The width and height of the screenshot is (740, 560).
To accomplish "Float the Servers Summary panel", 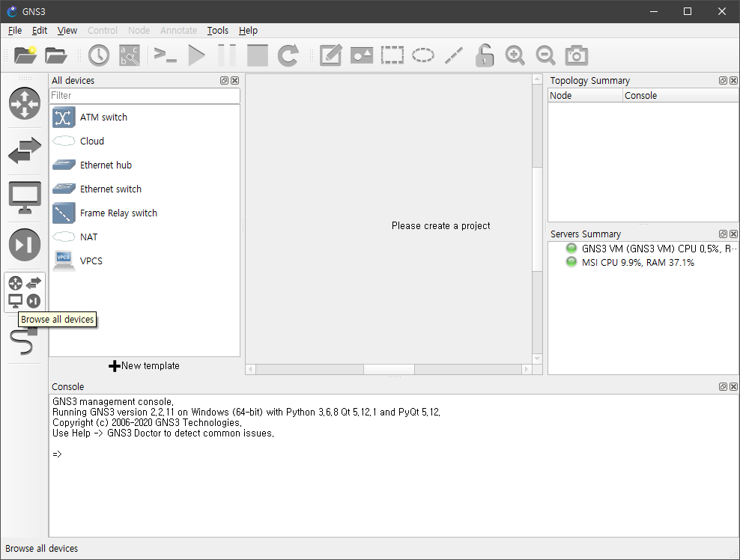I will coord(723,234).
